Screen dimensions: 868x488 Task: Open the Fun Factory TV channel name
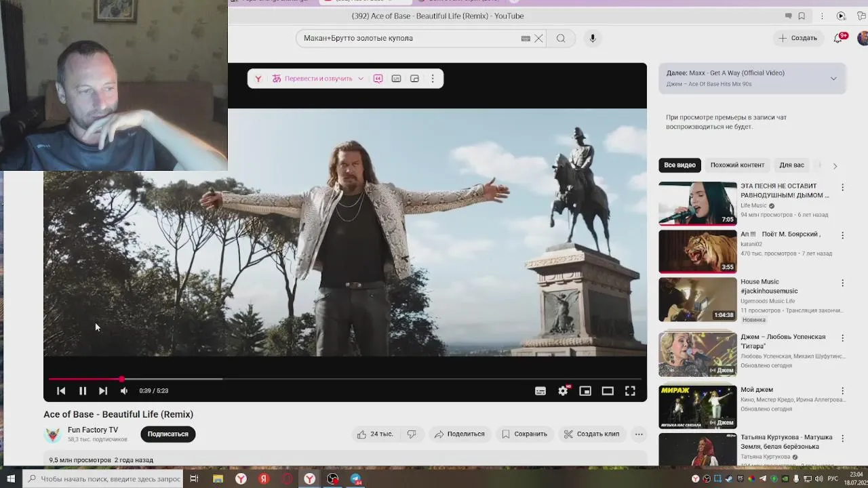93,430
